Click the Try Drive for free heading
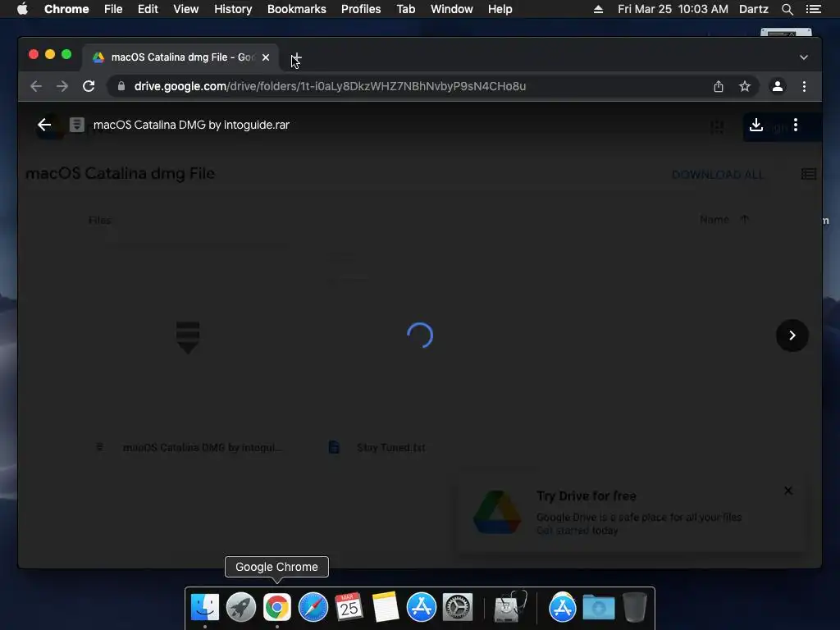This screenshot has height=630, width=840. coord(587,496)
